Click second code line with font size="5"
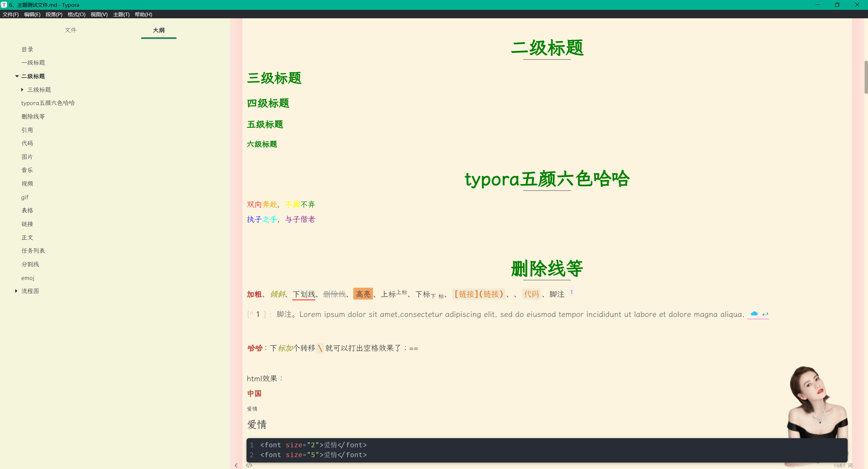Image resolution: width=868 pixels, height=469 pixels. (x=313, y=455)
